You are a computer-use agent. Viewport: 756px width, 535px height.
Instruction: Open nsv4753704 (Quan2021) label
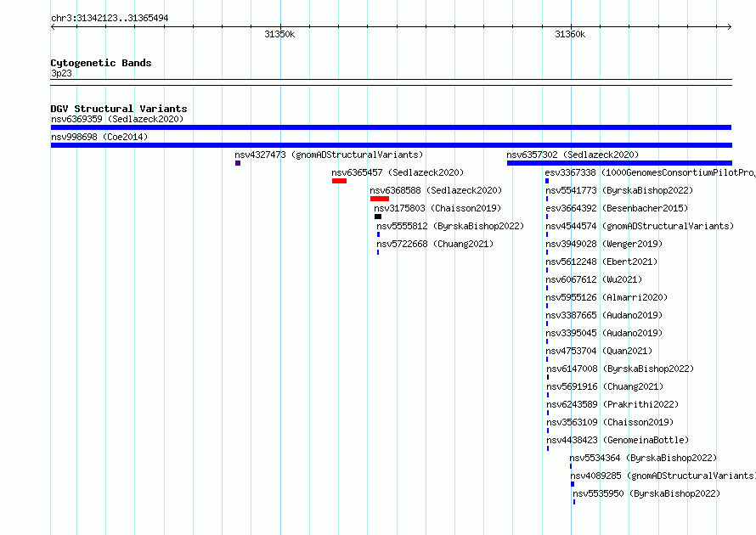[x=600, y=351]
